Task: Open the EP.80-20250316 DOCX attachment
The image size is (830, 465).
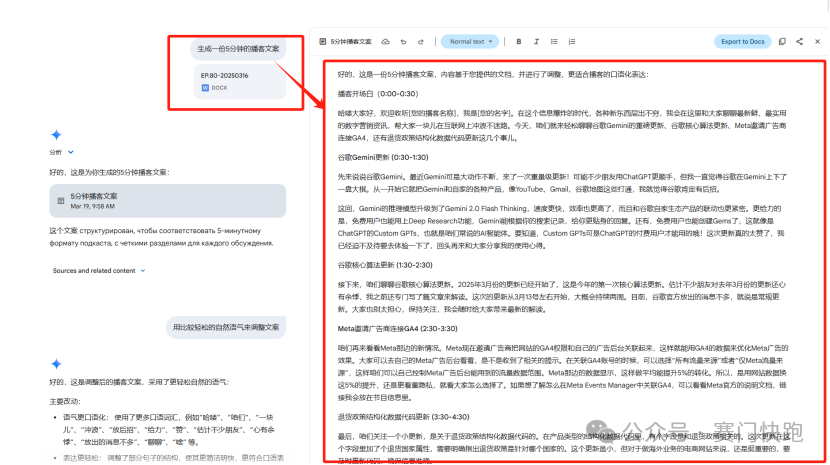Action: (x=240, y=82)
